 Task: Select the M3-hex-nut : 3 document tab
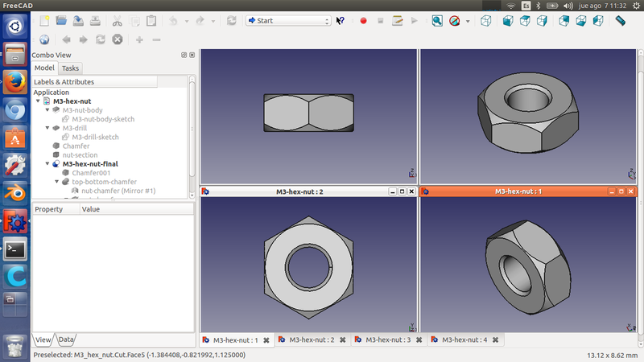click(388, 340)
